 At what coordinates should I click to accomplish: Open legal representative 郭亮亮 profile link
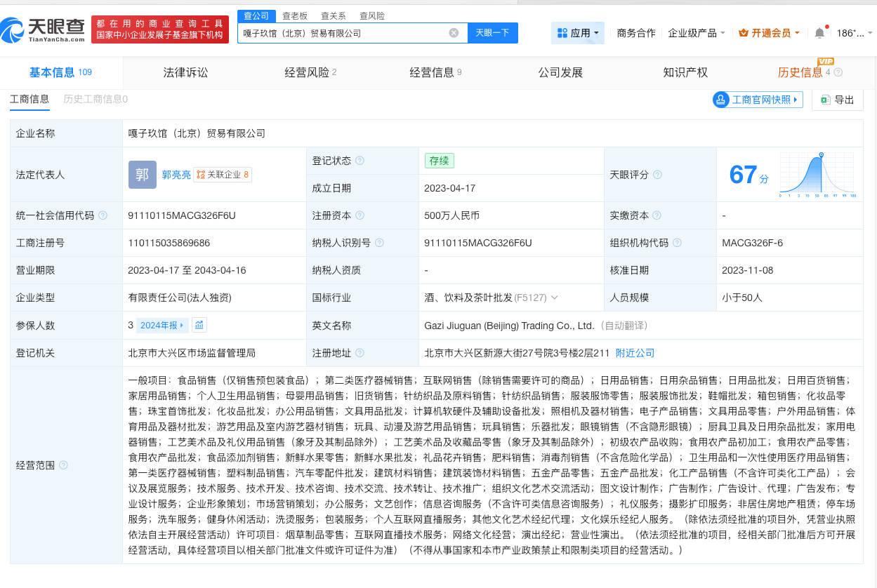point(176,175)
